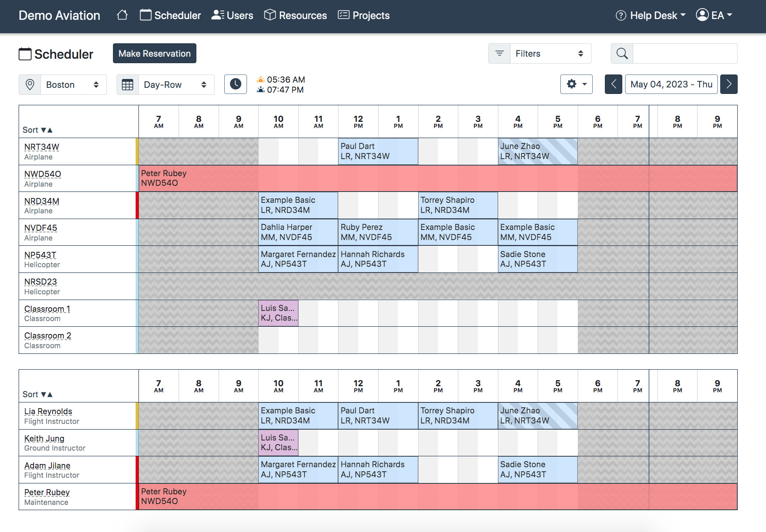Open the NRT34W airplane link
766x532 pixels.
point(42,147)
